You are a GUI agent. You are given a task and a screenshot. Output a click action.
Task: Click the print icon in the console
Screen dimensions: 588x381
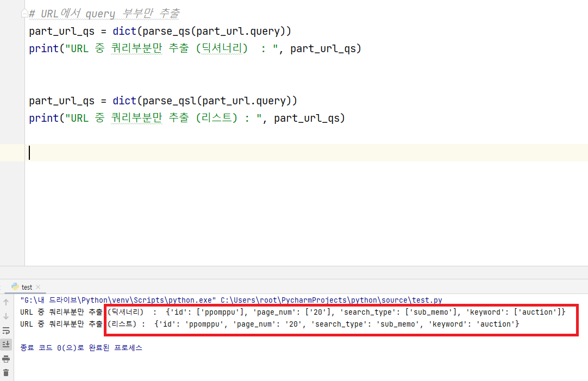(6, 359)
